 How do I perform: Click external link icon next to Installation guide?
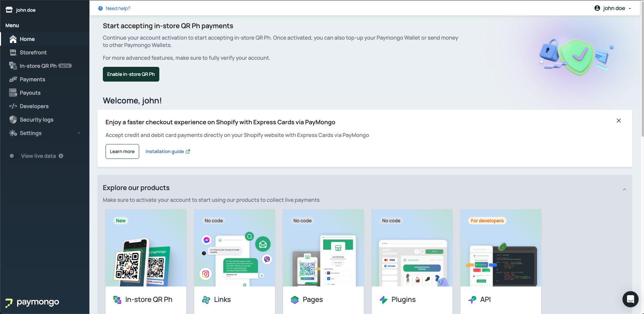pyautogui.click(x=188, y=151)
